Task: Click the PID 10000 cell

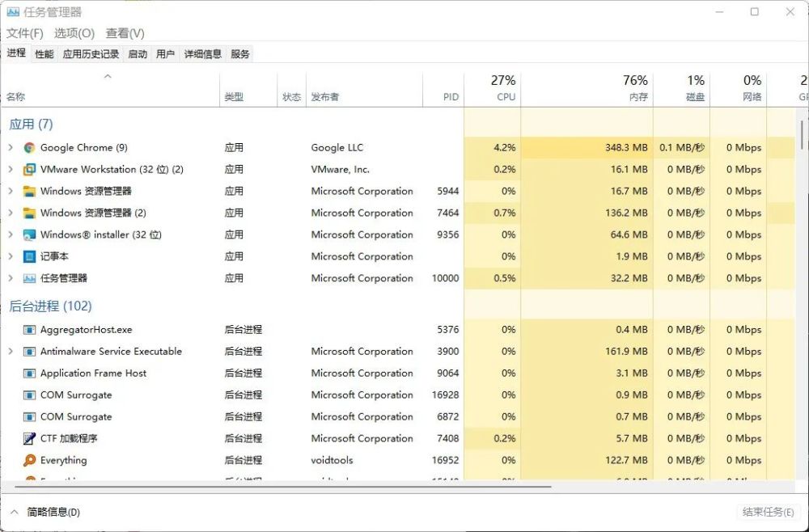Action: pos(445,278)
